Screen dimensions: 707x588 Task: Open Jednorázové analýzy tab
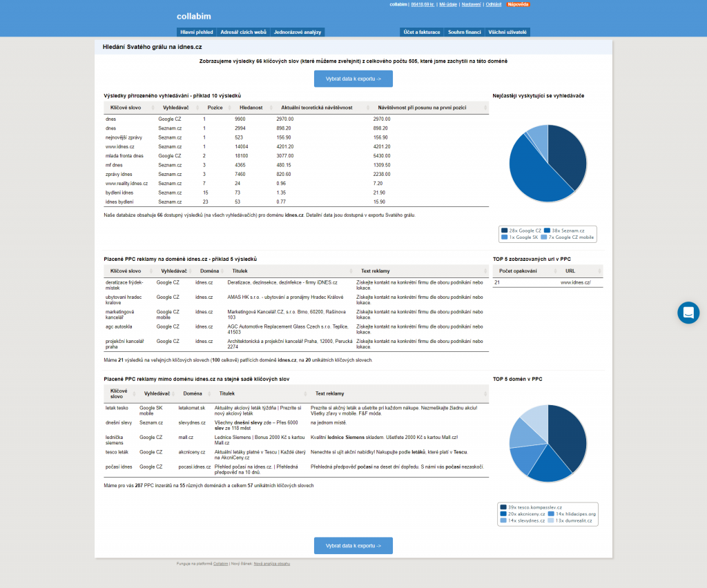click(x=297, y=32)
